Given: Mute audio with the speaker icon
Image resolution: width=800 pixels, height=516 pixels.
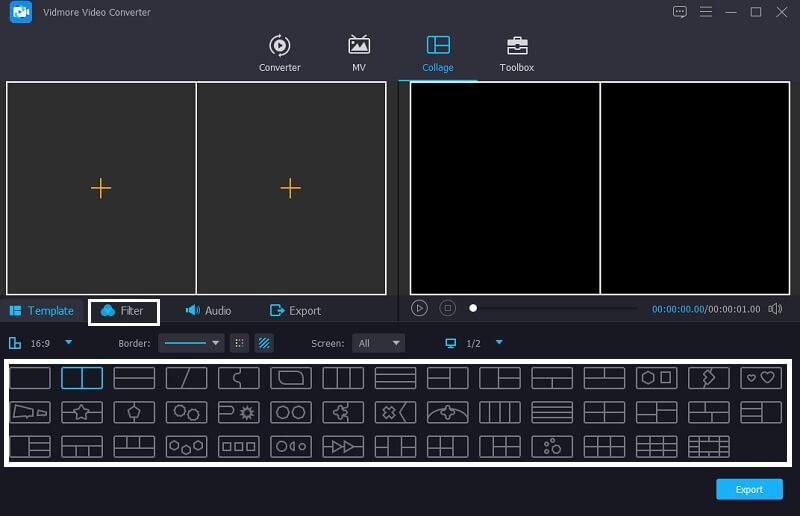Looking at the screenshot, I should (x=775, y=309).
